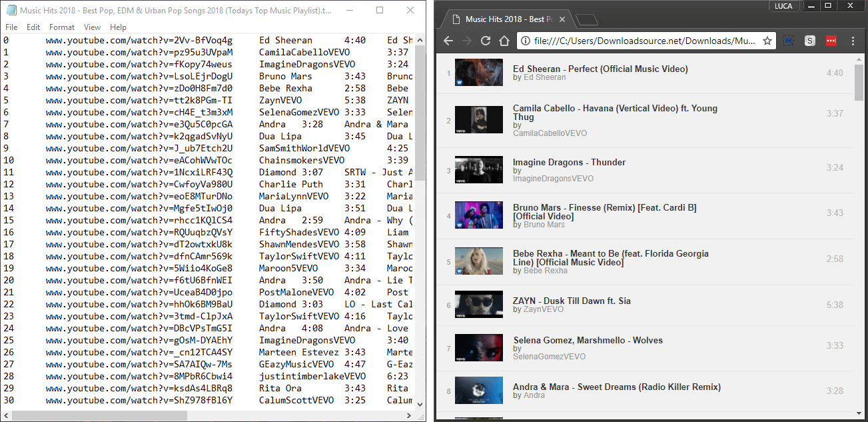Screen dimensions: 868x422
Task: Click the 4:40 duration of Ed Sheeran video
Action: tap(835, 73)
